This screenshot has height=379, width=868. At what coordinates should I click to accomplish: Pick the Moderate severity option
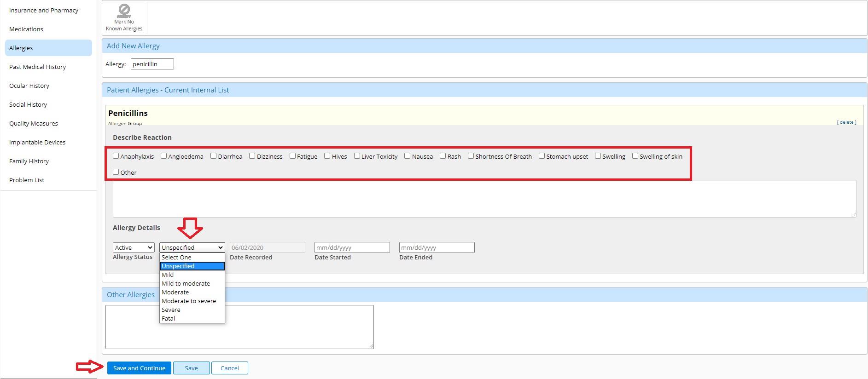tap(192, 292)
